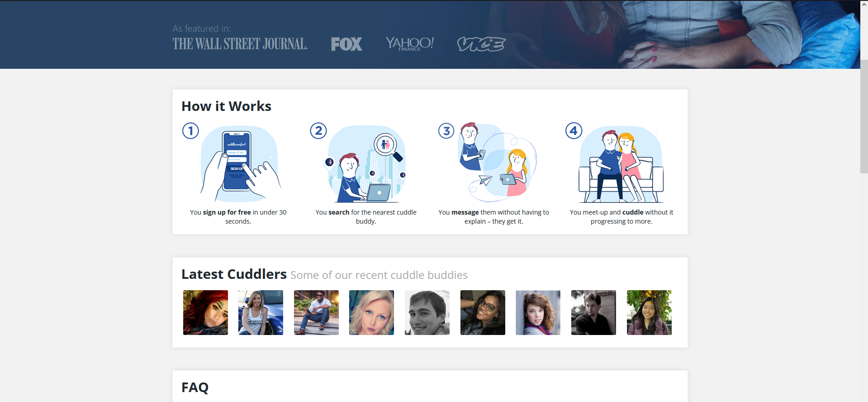
Task: Click the 'message them without having to explain' text
Action: pos(493,217)
